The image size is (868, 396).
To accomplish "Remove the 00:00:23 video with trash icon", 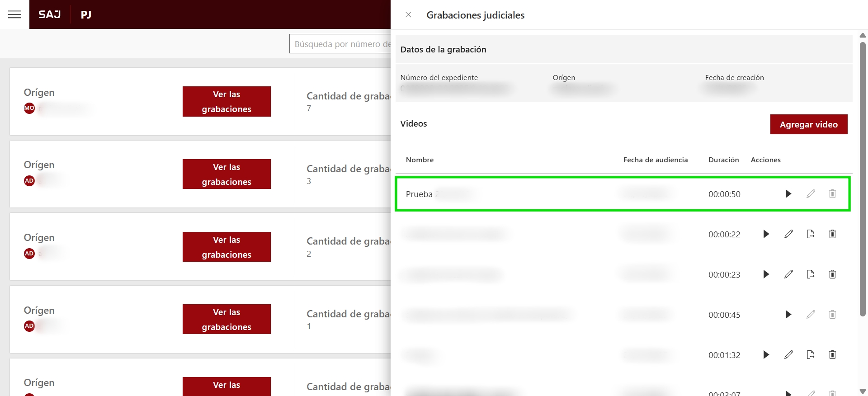I will tap(832, 274).
